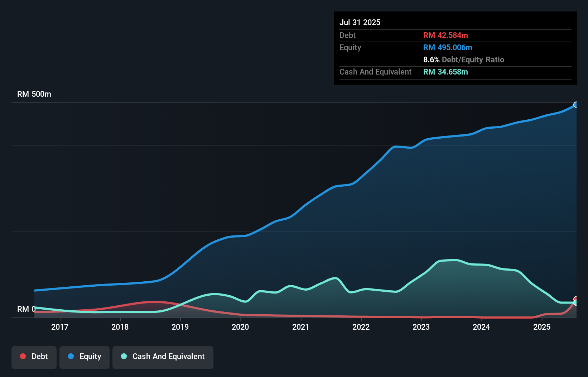Click the blue Equity legend dot
The height and width of the screenshot is (377, 588).
pos(72,356)
